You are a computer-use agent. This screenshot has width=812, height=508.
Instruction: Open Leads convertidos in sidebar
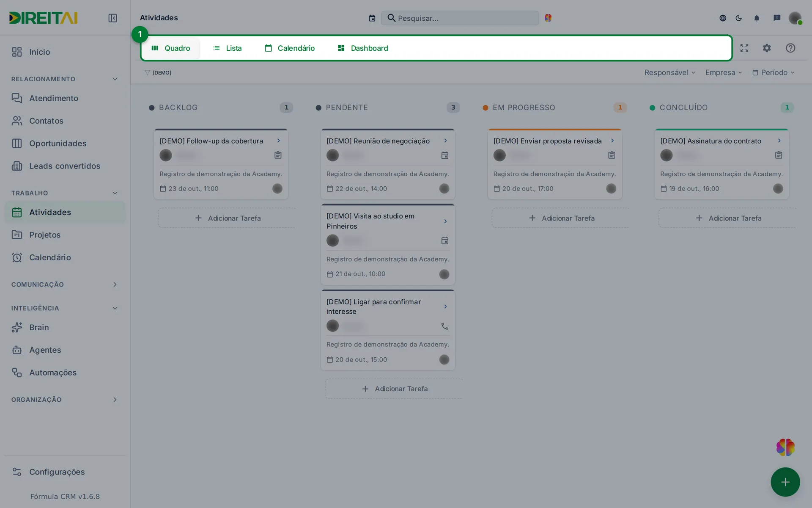(65, 166)
